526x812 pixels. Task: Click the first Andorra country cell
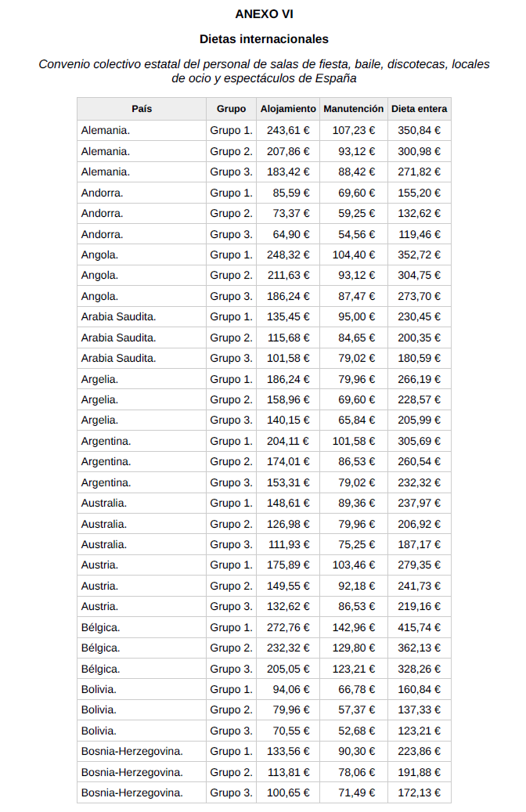pos(103,193)
